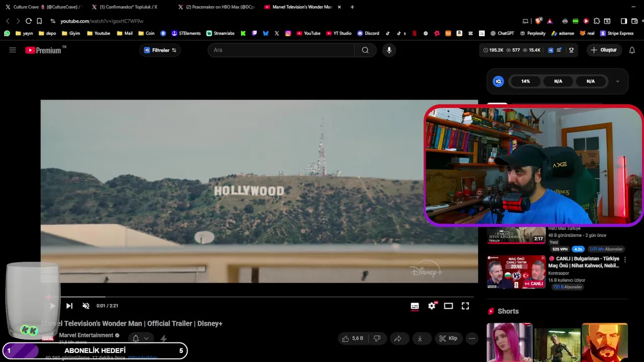The width and height of the screenshot is (644, 362).
Task: Open the ChatGPT bookmark
Action: coord(502,33)
